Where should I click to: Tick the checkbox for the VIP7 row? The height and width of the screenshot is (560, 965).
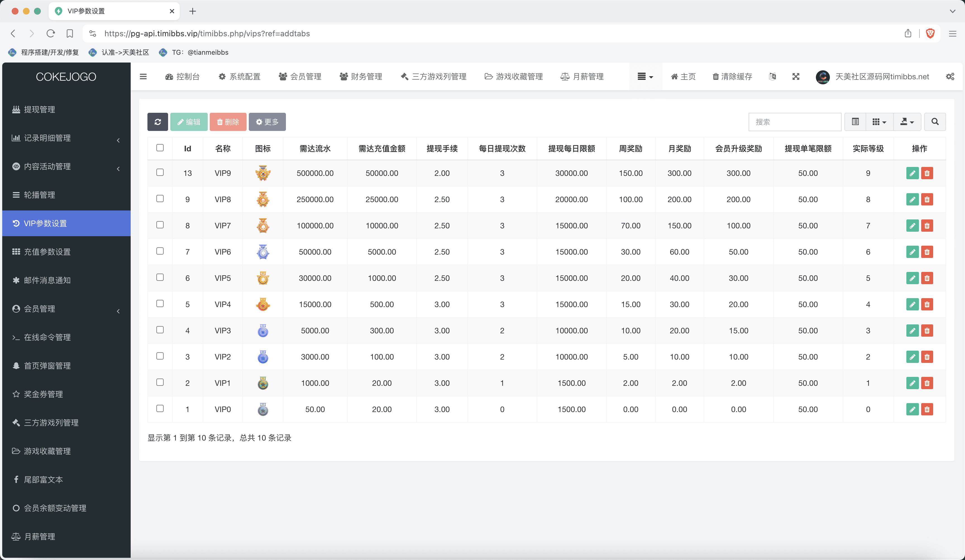(x=160, y=225)
